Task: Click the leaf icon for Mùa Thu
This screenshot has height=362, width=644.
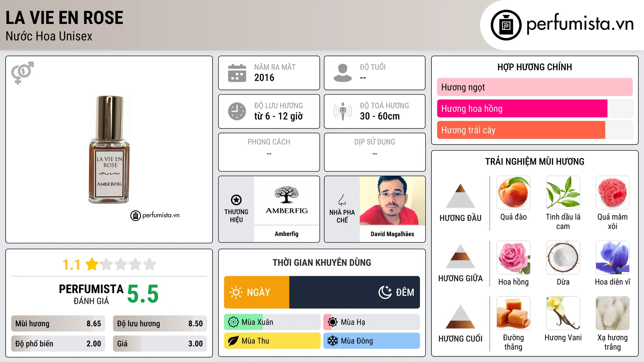Action: pyautogui.click(x=233, y=341)
